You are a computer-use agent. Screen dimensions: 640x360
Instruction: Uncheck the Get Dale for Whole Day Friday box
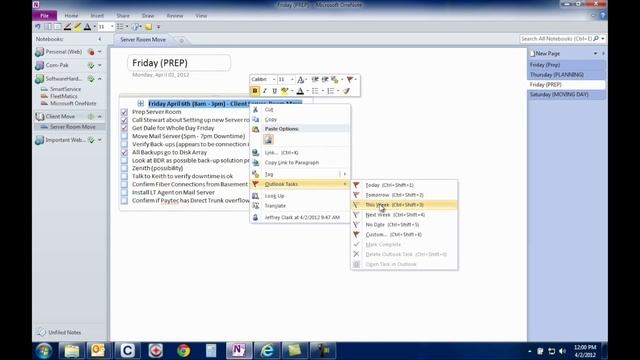124,128
